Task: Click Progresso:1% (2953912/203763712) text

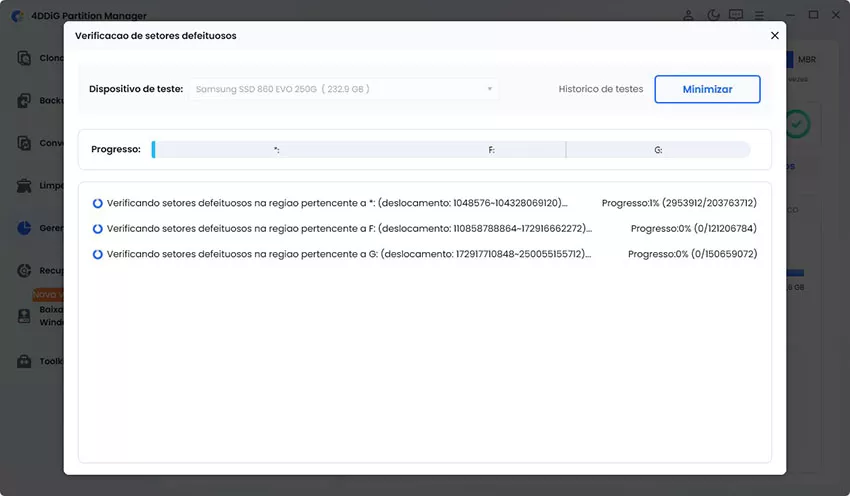Action: 679,203
